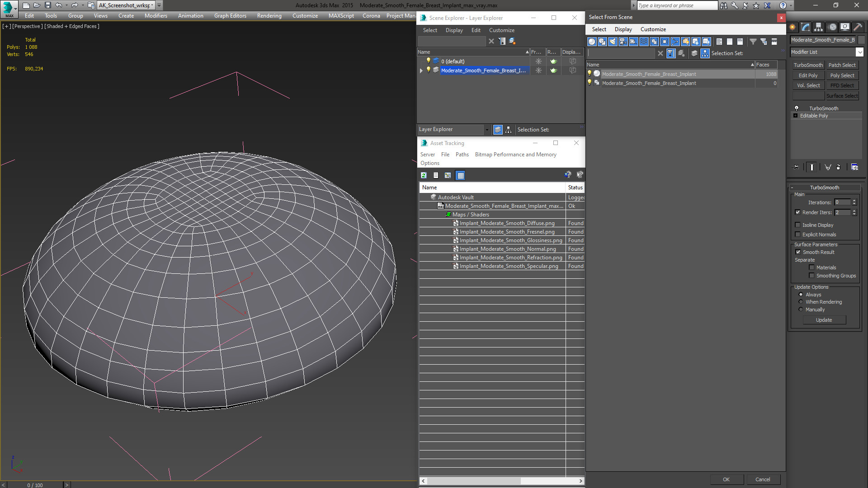Toggle Show End Result under modifier stack
The height and width of the screenshot is (488, 868).
(812, 167)
